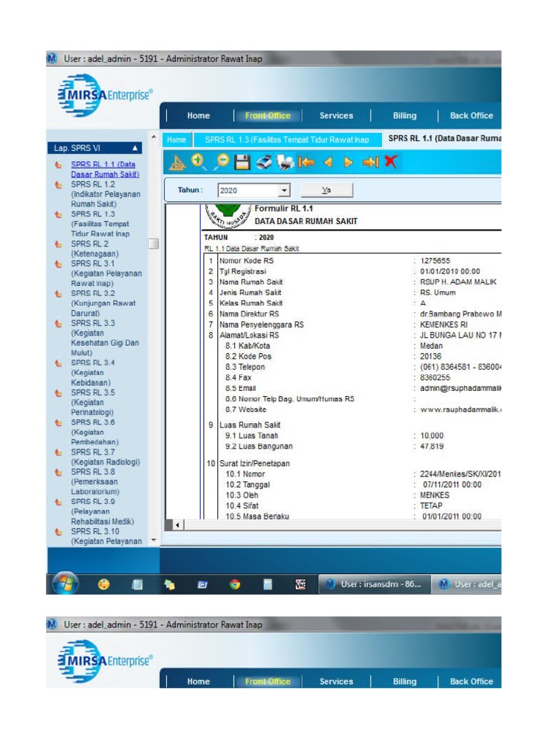Viewport: 560px width, 747px height.
Task: Open Back Office menu in the lower window
Action: [x=472, y=681]
